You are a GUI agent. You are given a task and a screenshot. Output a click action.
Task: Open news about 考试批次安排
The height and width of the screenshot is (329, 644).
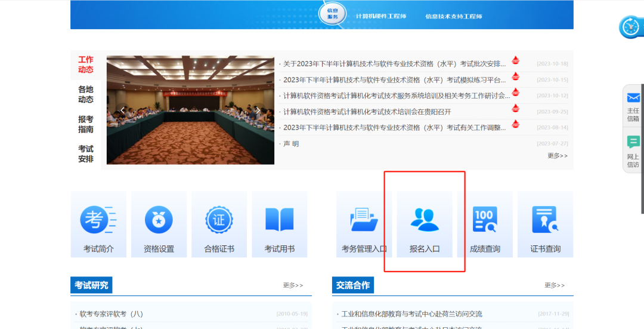pyautogui.click(x=394, y=64)
